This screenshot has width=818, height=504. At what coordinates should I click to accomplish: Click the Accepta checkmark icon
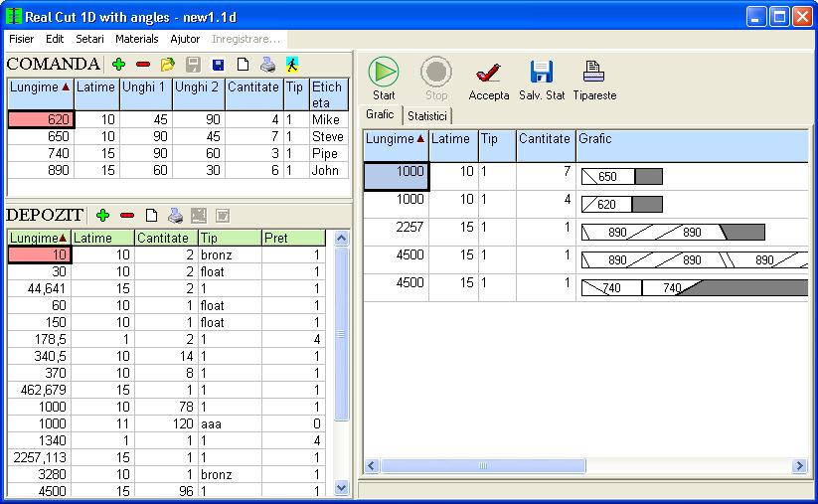coord(488,73)
